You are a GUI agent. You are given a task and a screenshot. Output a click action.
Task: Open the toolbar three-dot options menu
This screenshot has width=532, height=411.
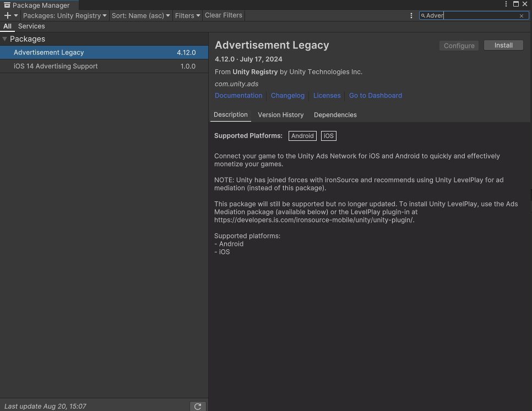411,15
